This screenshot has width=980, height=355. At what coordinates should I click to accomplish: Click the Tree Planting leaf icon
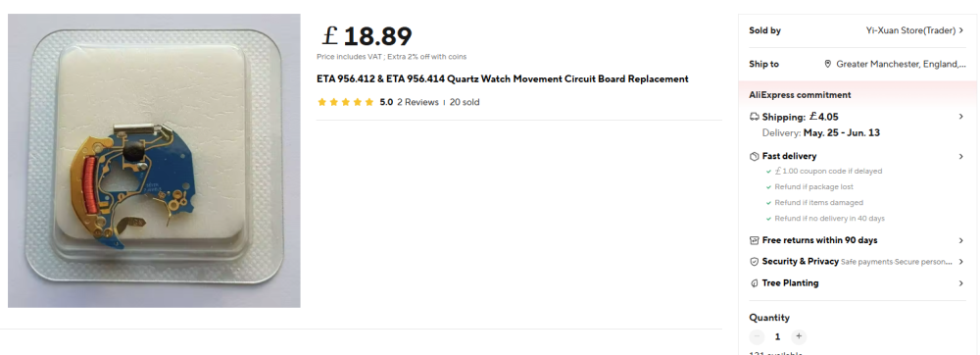pyautogui.click(x=755, y=283)
